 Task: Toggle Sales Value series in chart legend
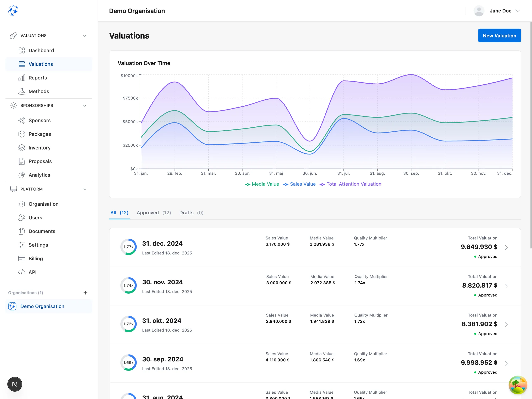click(299, 184)
